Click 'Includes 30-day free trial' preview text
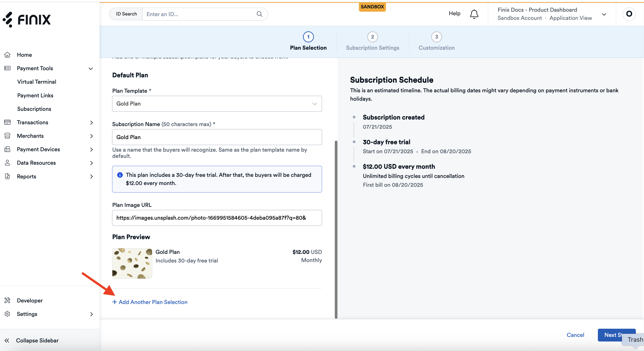Image resolution: width=644 pixels, height=351 pixels. tap(186, 260)
